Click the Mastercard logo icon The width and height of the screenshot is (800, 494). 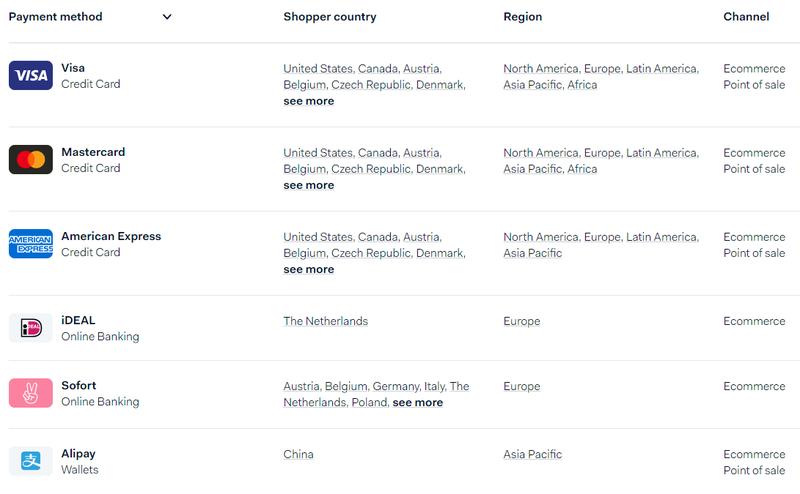[x=30, y=160]
